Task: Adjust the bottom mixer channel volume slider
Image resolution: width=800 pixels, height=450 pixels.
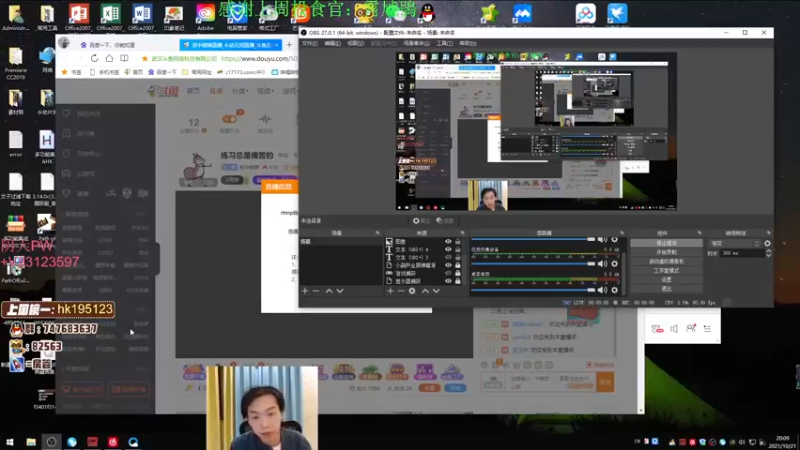Action: coord(533,290)
